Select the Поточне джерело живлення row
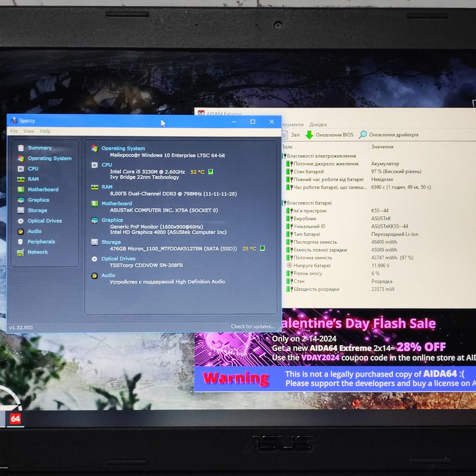476x476 pixels. tap(379, 164)
